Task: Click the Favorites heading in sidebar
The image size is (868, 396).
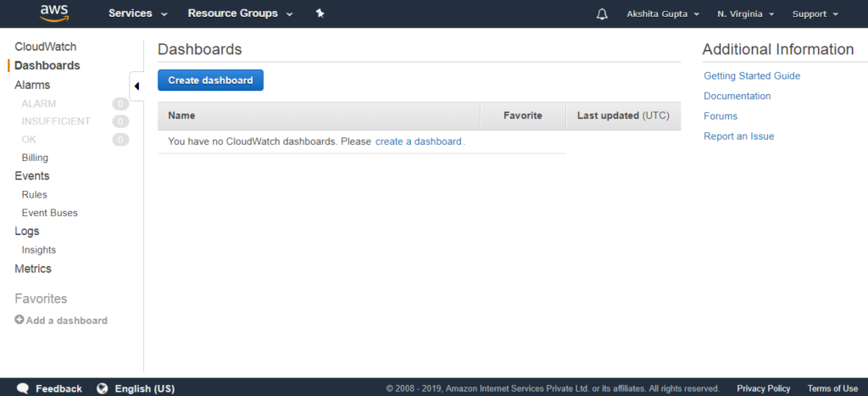Action: 41,299
